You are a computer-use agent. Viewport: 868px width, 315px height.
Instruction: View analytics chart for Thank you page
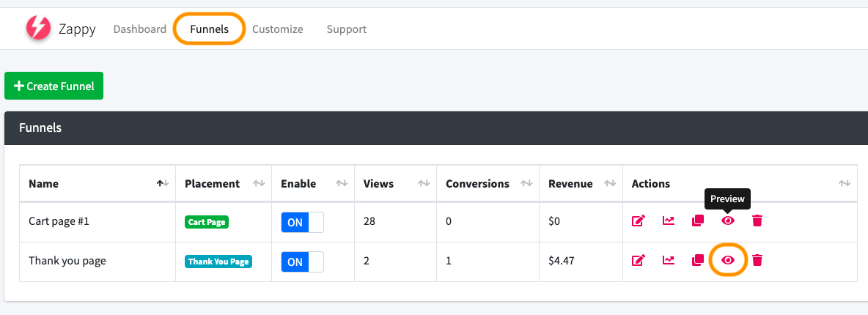pyautogui.click(x=668, y=260)
